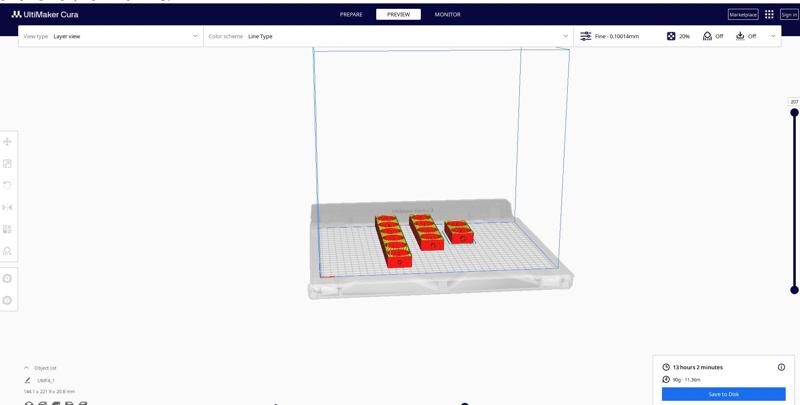Viewport: 800px width, 405px height.
Task: Click the smallest red model on the right
Action: tap(459, 232)
